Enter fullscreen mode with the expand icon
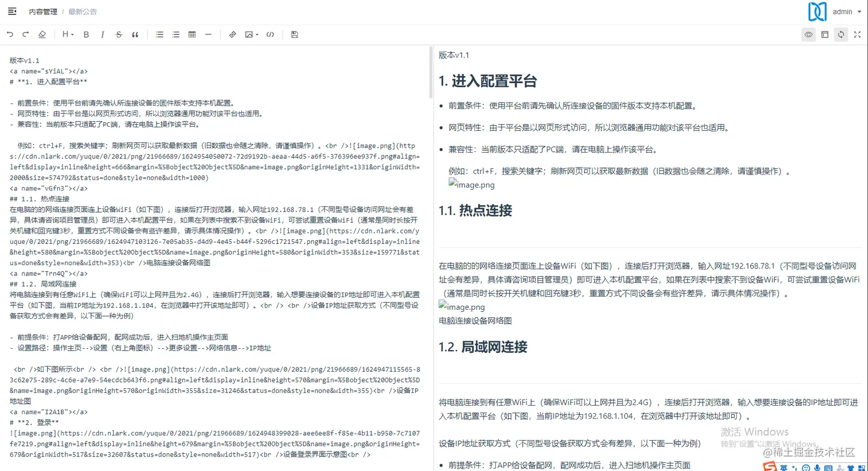Screen dimensions: 868x471 click(857, 34)
